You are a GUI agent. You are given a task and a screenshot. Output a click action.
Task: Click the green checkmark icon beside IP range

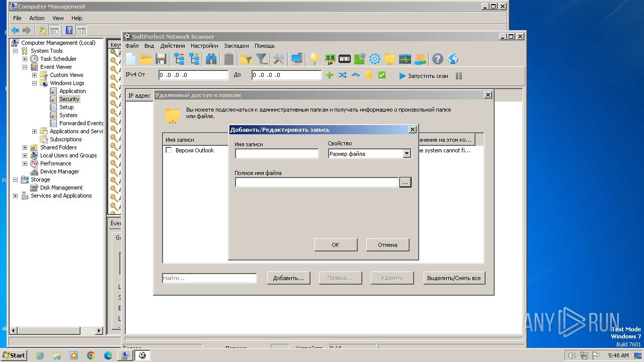pos(382,75)
